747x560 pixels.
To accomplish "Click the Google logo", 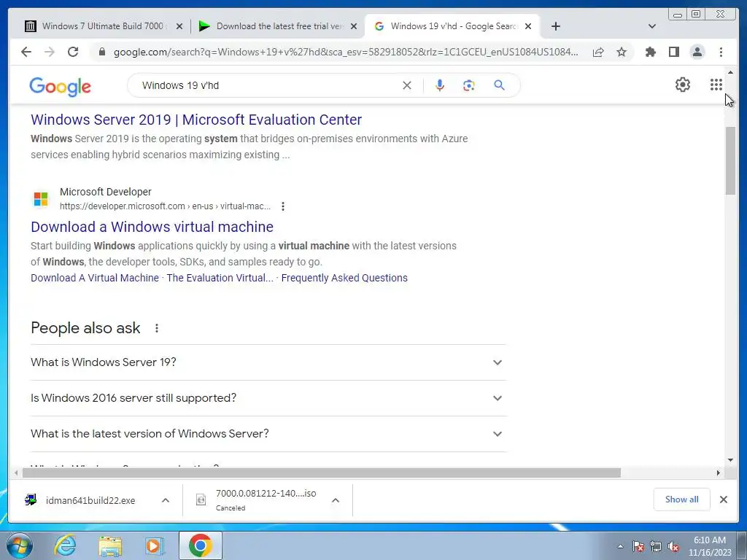I will 60,87.
